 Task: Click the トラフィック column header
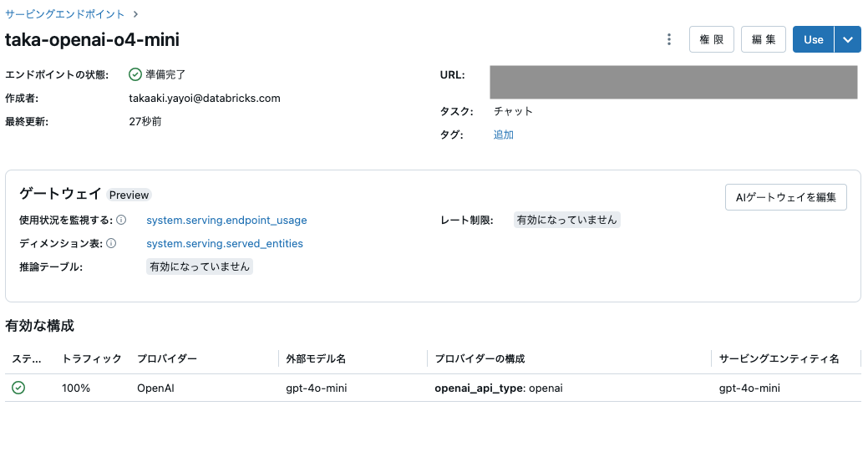tap(91, 358)
